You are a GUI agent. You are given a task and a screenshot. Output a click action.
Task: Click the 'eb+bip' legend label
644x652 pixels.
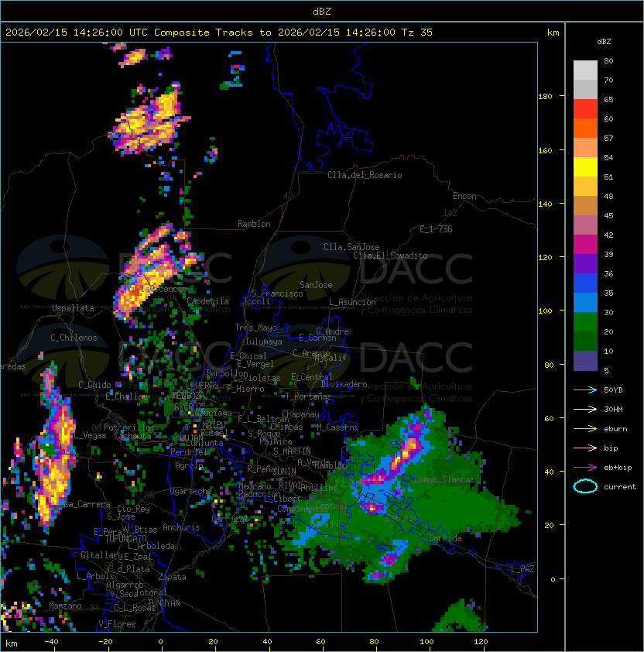click(x=618, y=468)
